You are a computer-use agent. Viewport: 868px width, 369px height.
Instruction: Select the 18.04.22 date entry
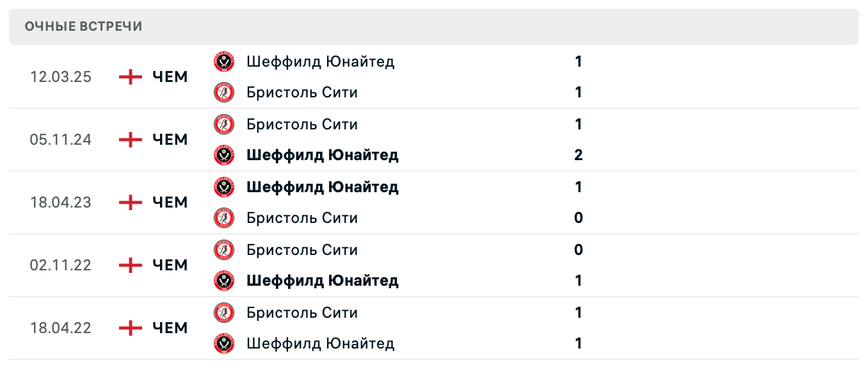[x=61, y=328]
